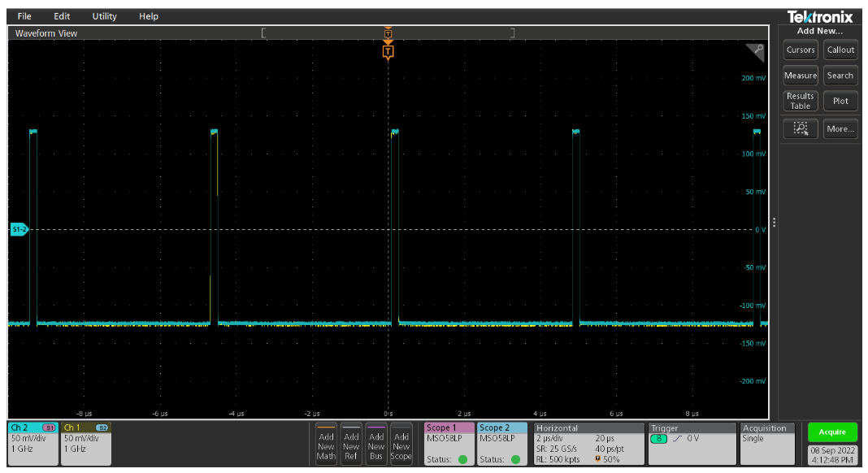Open the Ch 2 channel badge
The image size is (868, 473).
tap(33, 444)
